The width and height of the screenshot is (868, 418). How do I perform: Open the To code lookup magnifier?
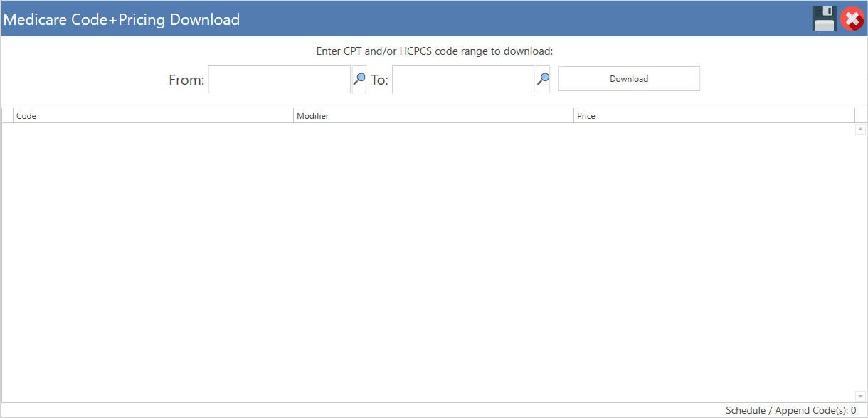(543, 79)
